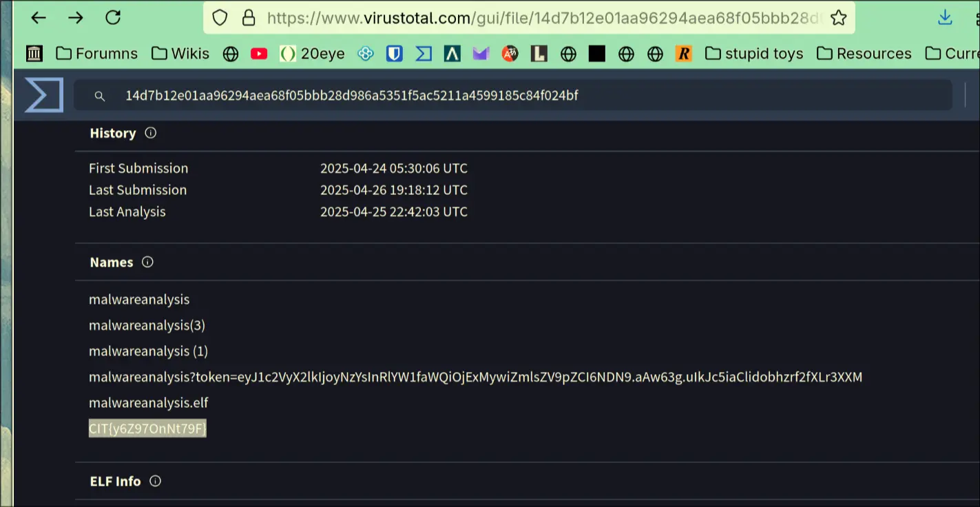Click the padlock site security icon
980x507 pixels.
(x=248, y=18)
